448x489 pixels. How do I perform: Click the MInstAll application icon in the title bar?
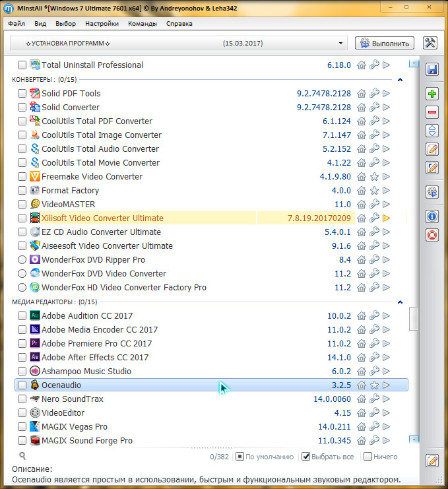pos(9,8)
